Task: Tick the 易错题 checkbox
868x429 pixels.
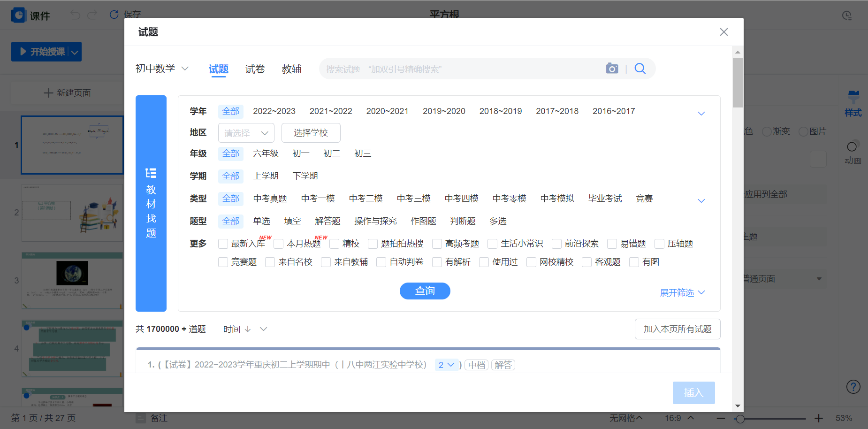Action: [x=612, y=244]
